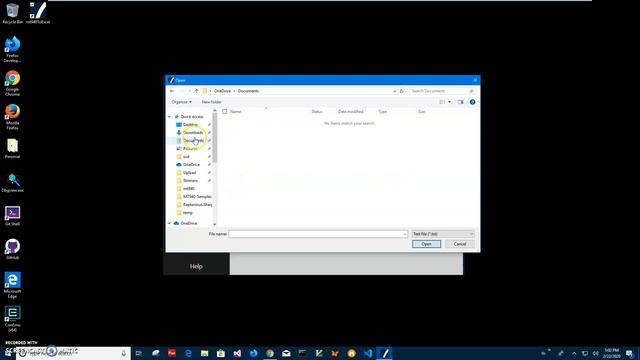
Task: Go back in the Open dialog
Action: tap(172, 91)
